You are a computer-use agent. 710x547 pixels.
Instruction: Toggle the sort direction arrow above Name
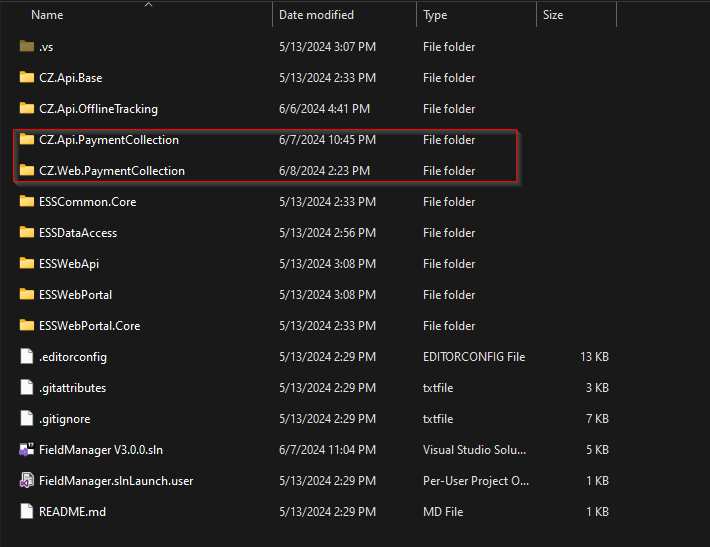(148, 5)
